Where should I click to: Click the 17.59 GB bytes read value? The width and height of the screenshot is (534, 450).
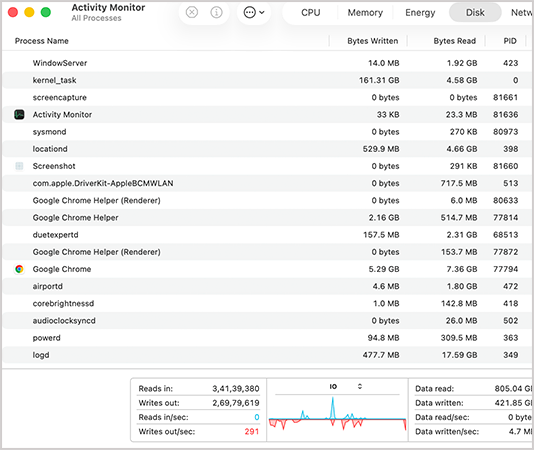point(459,355)
